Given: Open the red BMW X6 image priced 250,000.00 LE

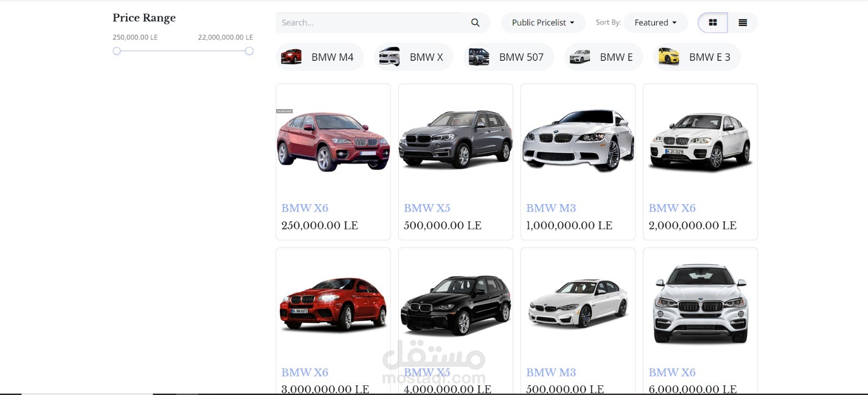Looking at the screenshot, I should click(333, 142).
